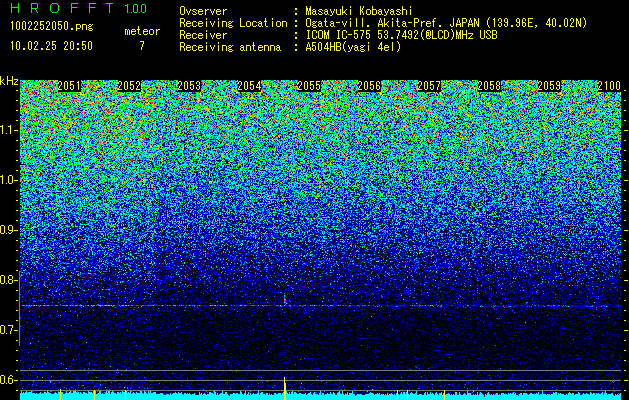Select the observer name Masayuki Kobayashi
The height and width of the screenshot is (400, 629).
(359, 11)
